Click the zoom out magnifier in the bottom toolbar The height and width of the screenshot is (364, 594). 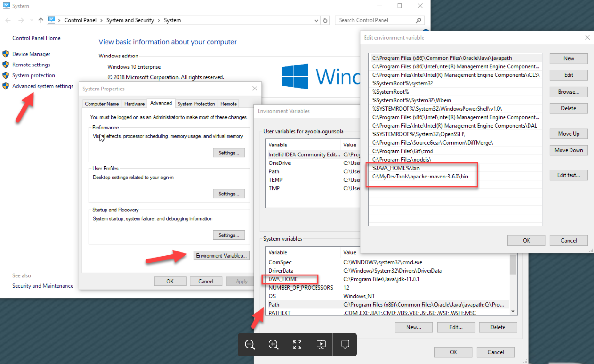[250, 345]
